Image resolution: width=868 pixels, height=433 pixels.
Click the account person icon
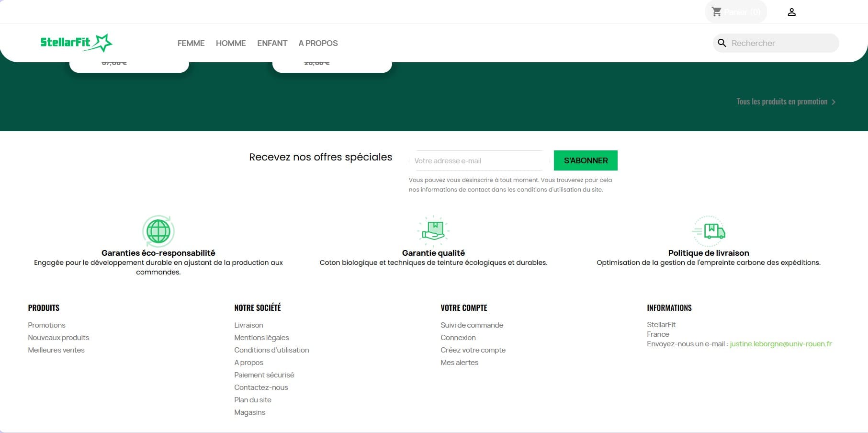pyautogui.click(x=792, y=11)
